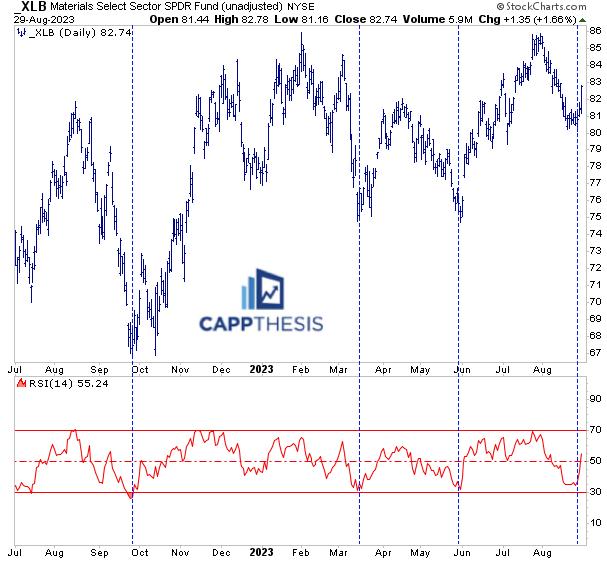This screenshot has height=561, width=607.
Task: Click the _XLB (Daily) legend price-bar icon
Action: pyautogui.click(x=21, y=33)
